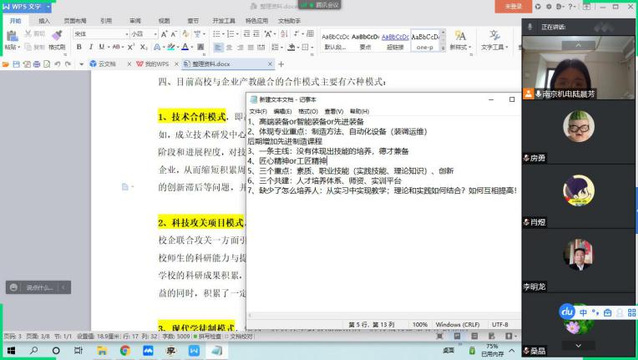Add a new document tab with plus button
This screenshot has height=360, width=638.
tap(281, 64)
